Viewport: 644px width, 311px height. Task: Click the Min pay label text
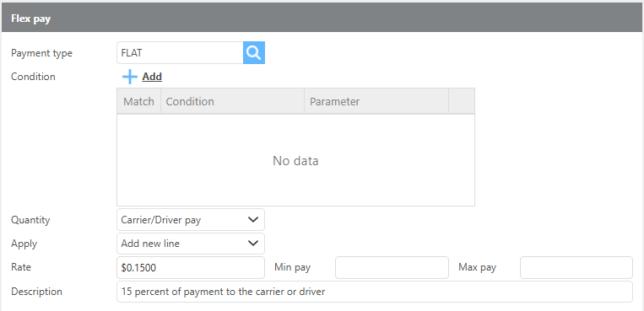(292, 268)
